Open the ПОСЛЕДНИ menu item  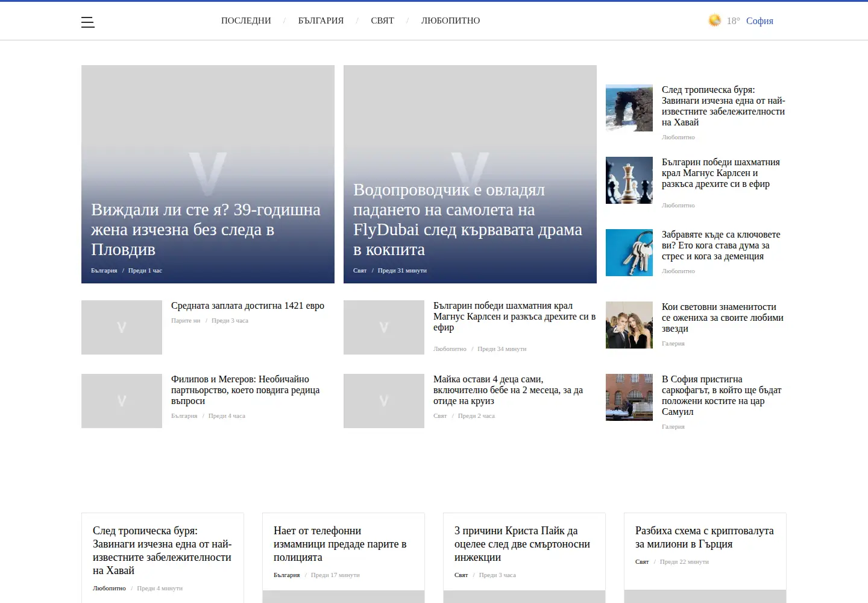pyautogui.click(x=246, y=21)
